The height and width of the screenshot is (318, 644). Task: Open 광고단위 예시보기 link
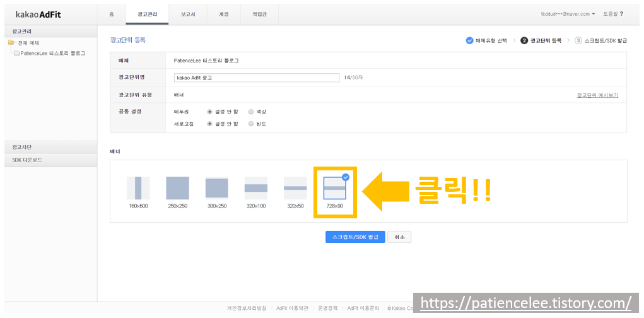click(x=597, y=95)
